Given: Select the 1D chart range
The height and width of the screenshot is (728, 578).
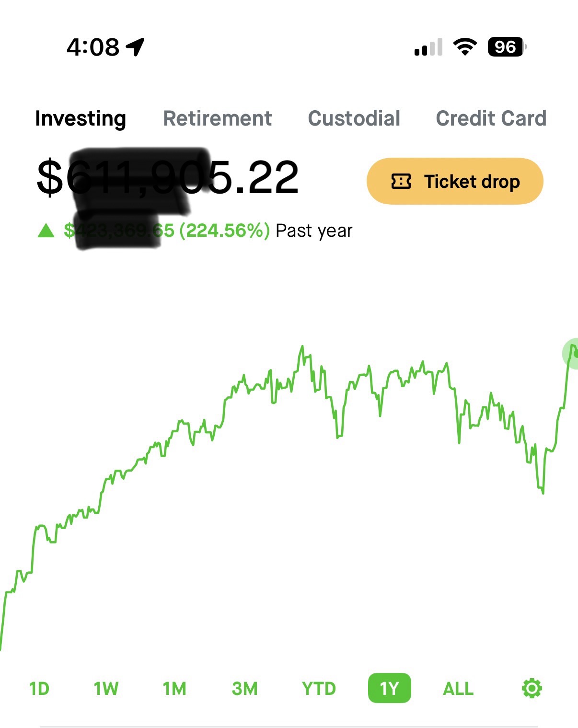Looking at the screenshot, I should 39,689.
